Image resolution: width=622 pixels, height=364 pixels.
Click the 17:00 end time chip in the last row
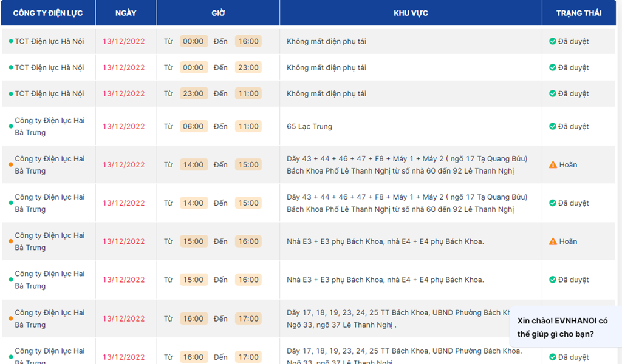click(x=248, y=357)
